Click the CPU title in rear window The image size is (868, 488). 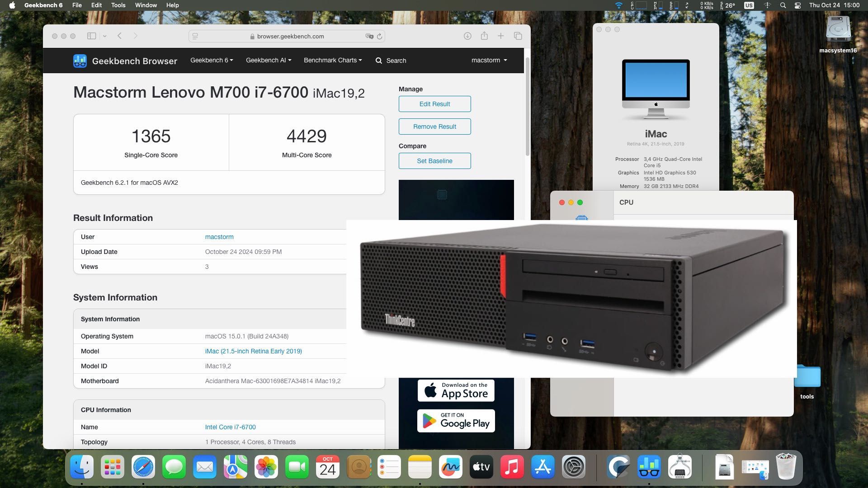(626, 202)
